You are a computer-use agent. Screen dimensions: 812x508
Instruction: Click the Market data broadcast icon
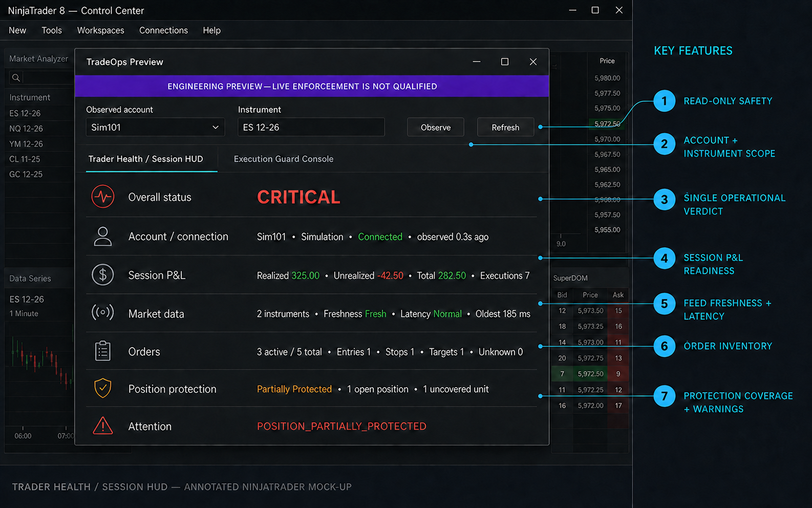(103, 312)
